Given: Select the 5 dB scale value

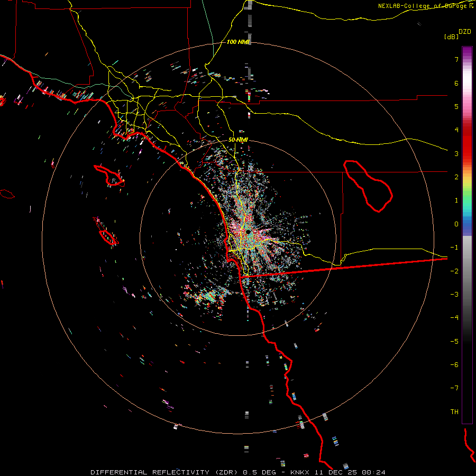Looking at the screenshot, I should (456, 106).
